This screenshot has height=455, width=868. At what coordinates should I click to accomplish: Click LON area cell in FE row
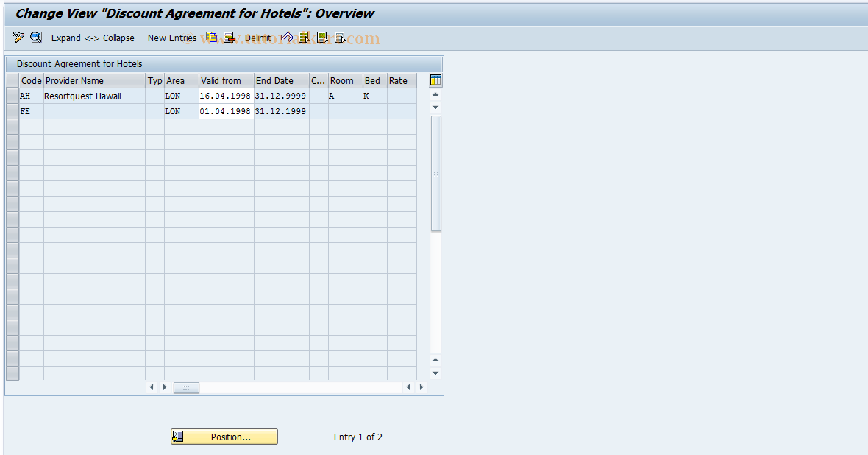click(x=182, y=111)
